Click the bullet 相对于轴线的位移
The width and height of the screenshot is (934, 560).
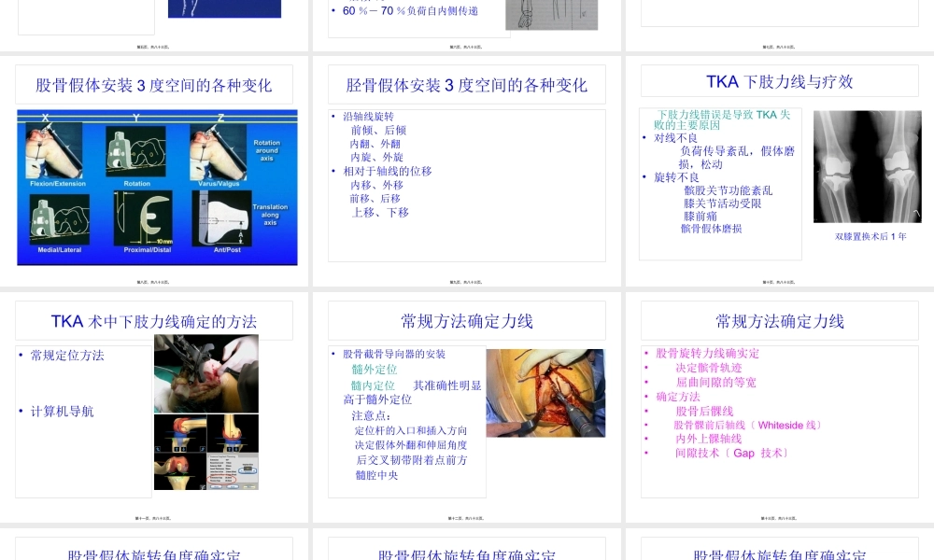pyautogui.click(x=388, y=172)
